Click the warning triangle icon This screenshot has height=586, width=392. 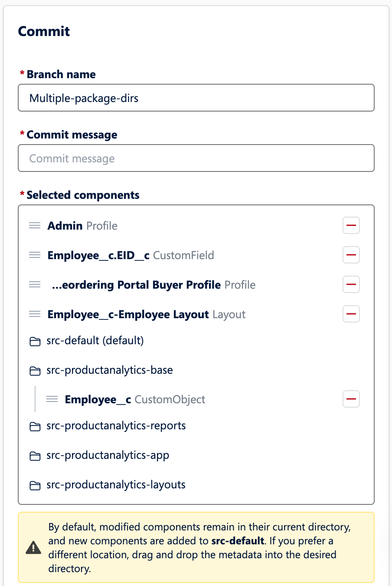[33, 548]
